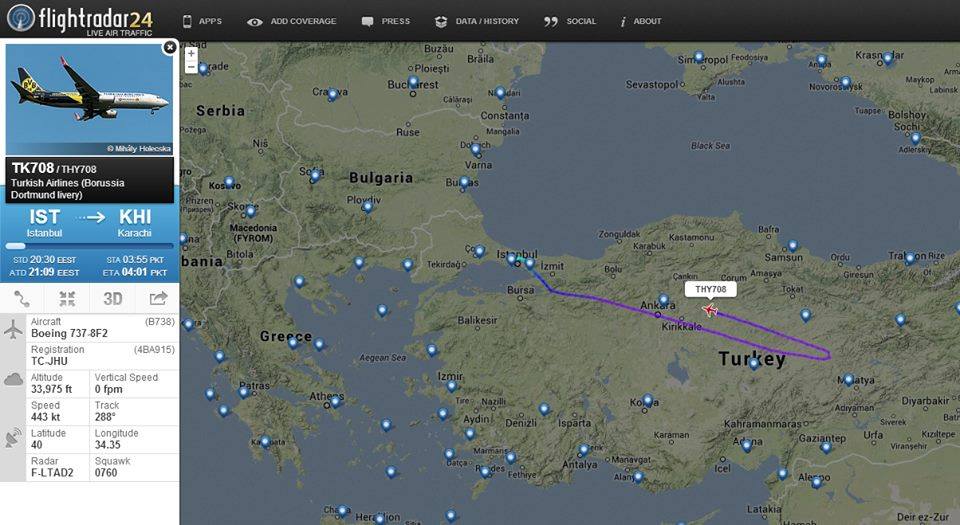
Task: Open the Data / History menu
Action: 477,21
